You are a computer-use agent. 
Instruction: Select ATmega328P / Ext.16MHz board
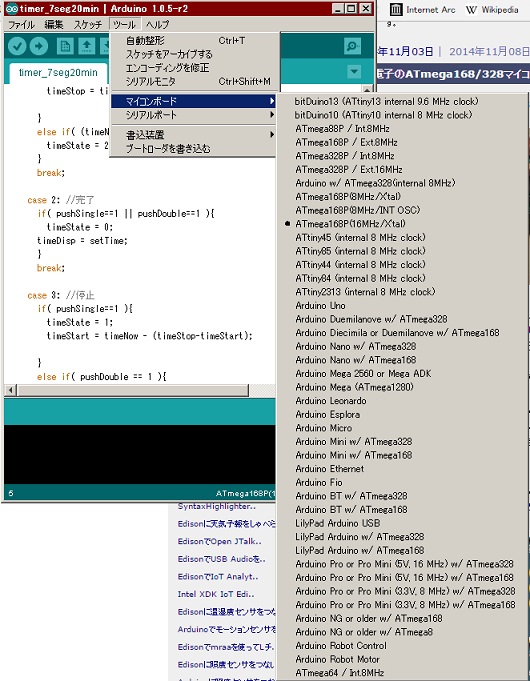point(402,169)
